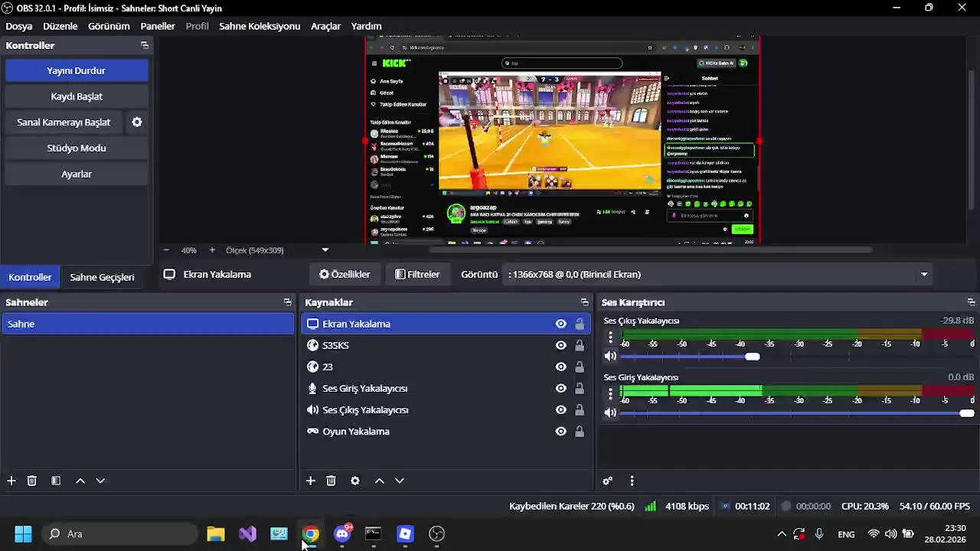
Task: Expand the Görüntü display dropdown
Action: (x=924, y=274)
